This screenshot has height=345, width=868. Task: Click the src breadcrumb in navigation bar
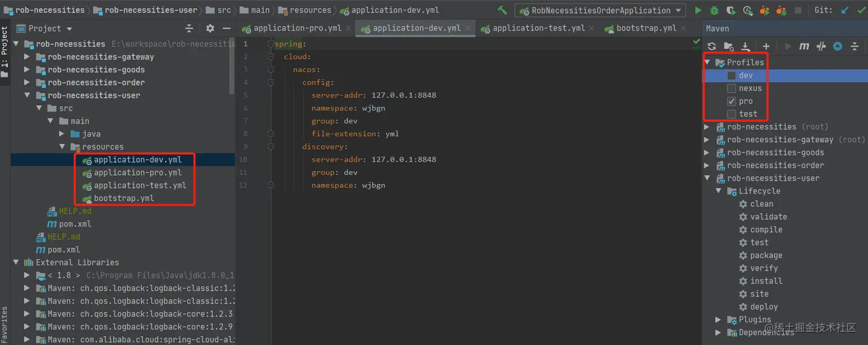(x=218, y=10)
